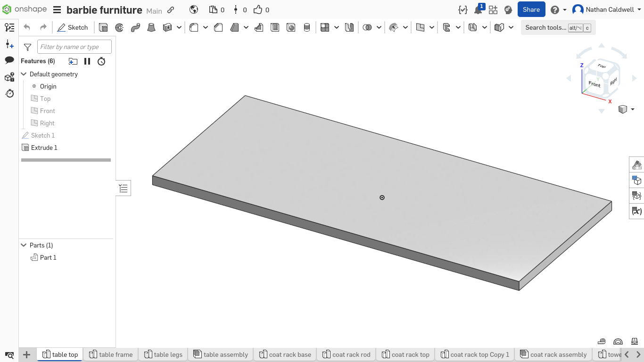Image resolution: width=644 pixels, height=362 pixels.
Task: Toggle the feature list icon in left sidebar
Action: point(9,28)
